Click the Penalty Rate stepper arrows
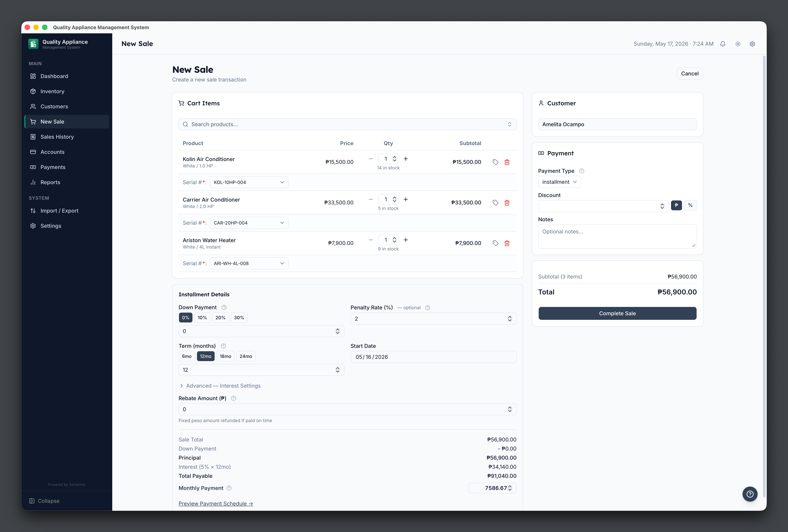The height and width of the screenshot is (532, 788). pos(510,318)
